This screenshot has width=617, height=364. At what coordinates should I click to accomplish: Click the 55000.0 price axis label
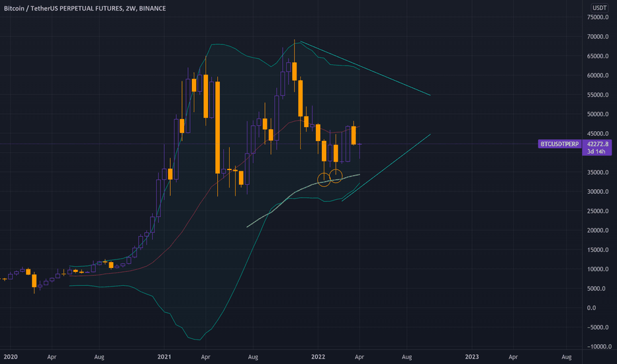tap(597, 95)
